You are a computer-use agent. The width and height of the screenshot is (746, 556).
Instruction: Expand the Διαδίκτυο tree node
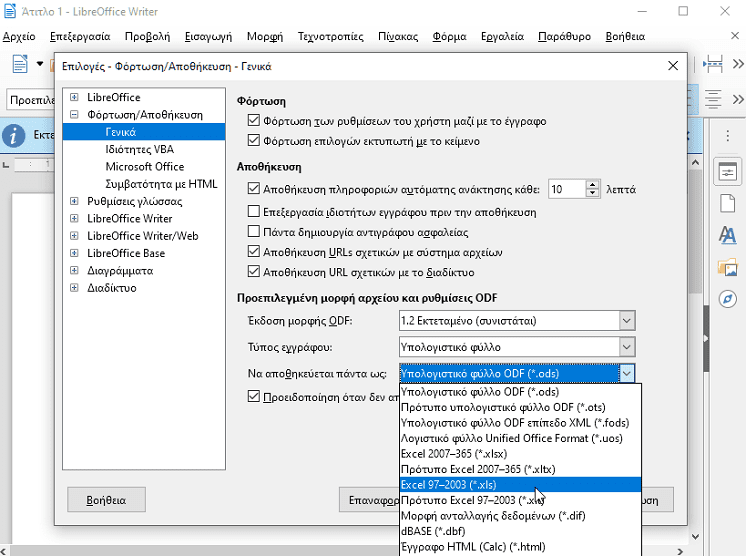tap(74, 288)
